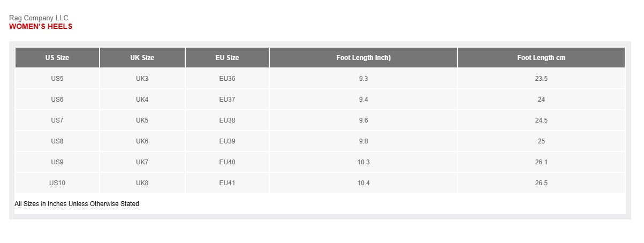The image size is (644, 243).
Task: Click the 23.5 cm foot length cell
Action: tap(541, 79)
